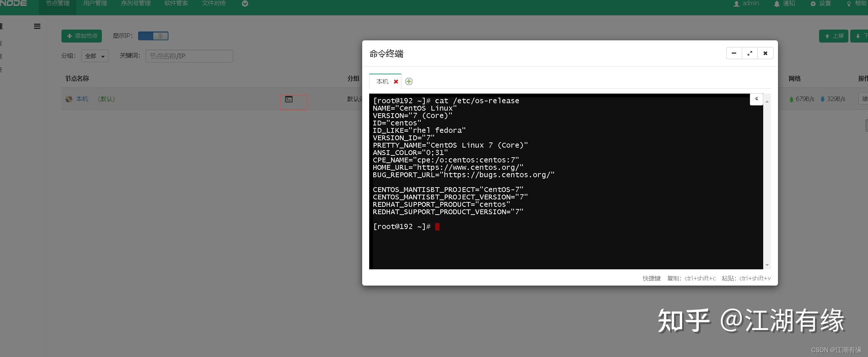Click the node icon beside 本机

pyautogui.click(x=69, y=99)
